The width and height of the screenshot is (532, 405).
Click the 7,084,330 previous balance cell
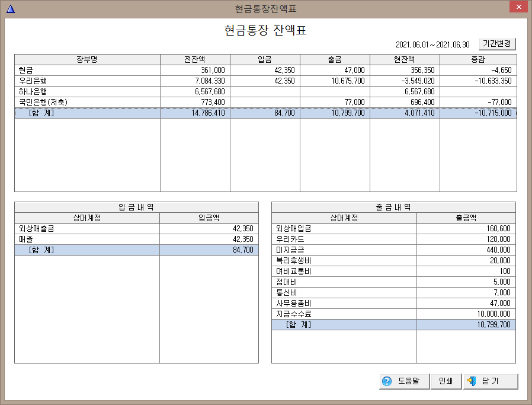(x=195, y=81)
